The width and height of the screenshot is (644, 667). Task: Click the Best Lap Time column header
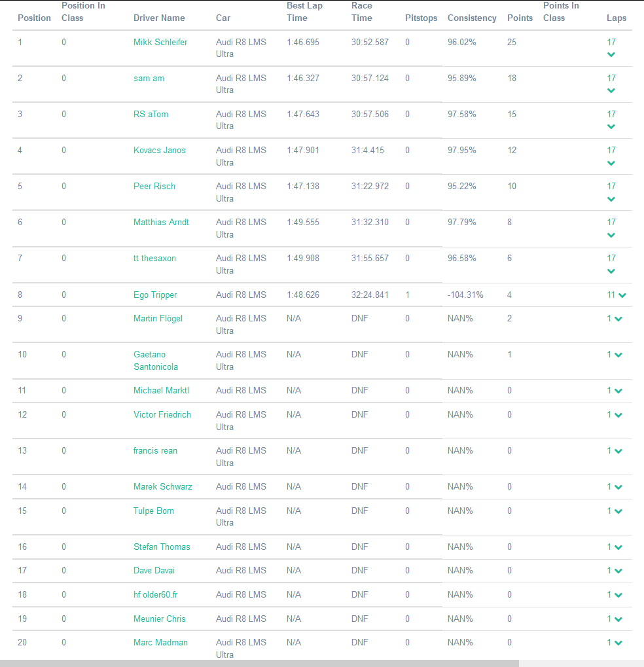(304, 12)
